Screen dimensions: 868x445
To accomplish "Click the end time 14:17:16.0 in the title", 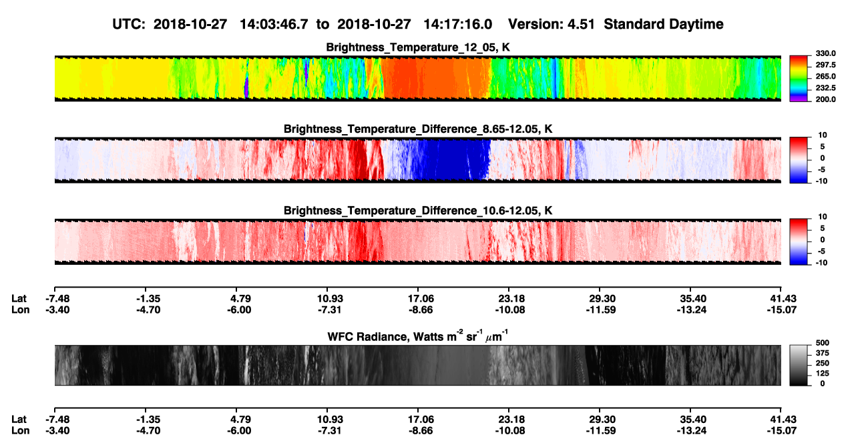I will coord(458,25).
